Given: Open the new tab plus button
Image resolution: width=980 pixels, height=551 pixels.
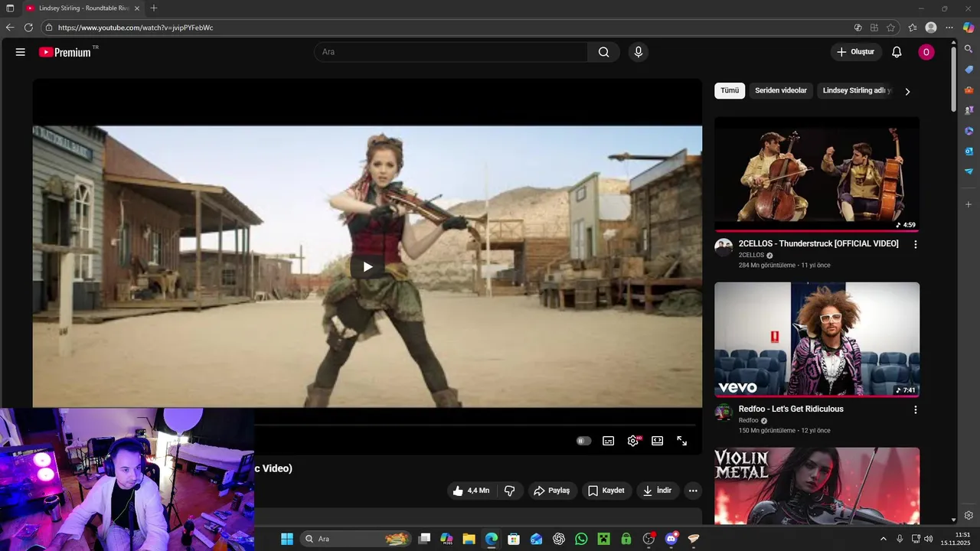Looking at the screenshot, I should (154, 8).
